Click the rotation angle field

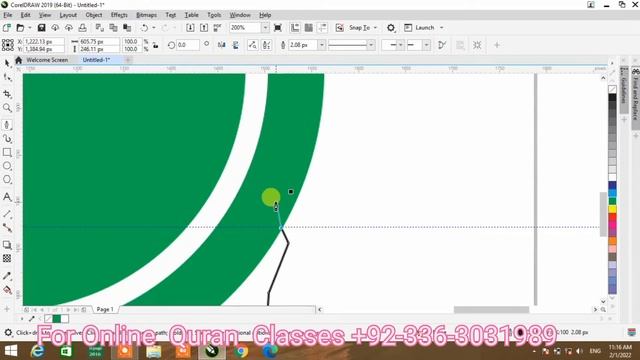188,45
